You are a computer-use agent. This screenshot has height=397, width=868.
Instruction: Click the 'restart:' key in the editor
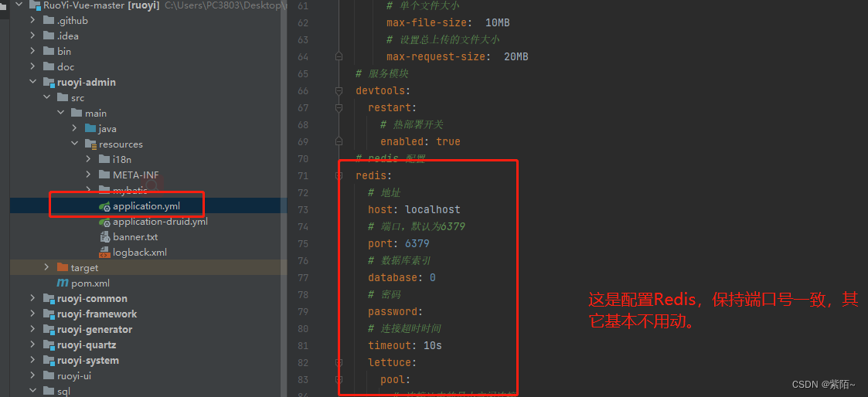tap(393, 108)
